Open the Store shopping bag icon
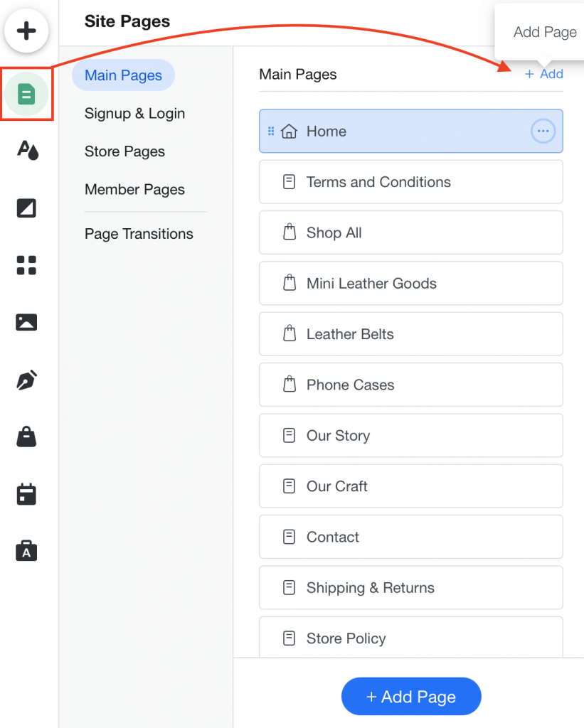This screenshot has width=584, height=728. click(26, 436)
